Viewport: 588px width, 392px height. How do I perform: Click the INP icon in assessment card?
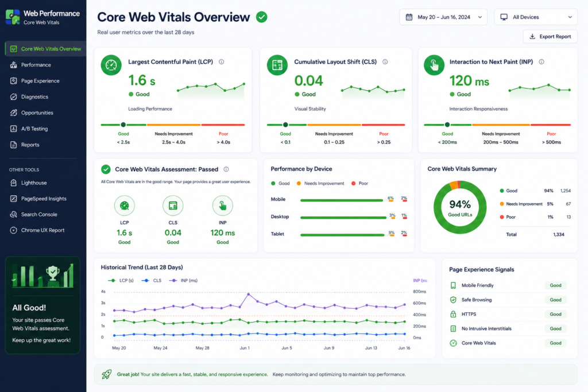pos(223,205)
